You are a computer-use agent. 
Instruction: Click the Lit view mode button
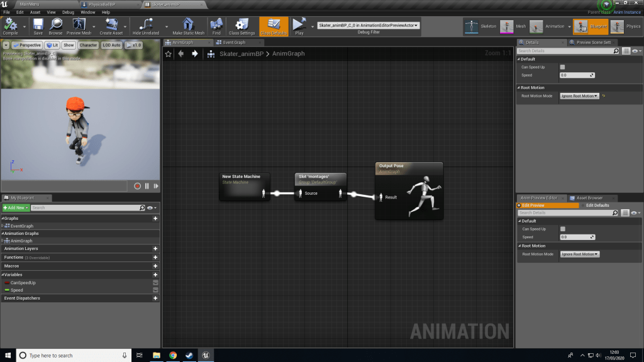coord(52,45)
